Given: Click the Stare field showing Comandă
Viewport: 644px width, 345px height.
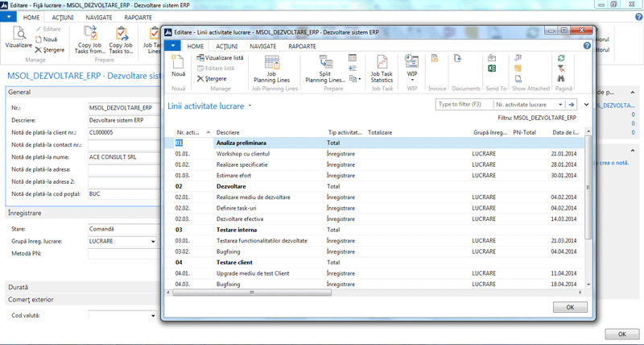Looking at the screenshot, I should pyautogui.click(x=124, y=229).
